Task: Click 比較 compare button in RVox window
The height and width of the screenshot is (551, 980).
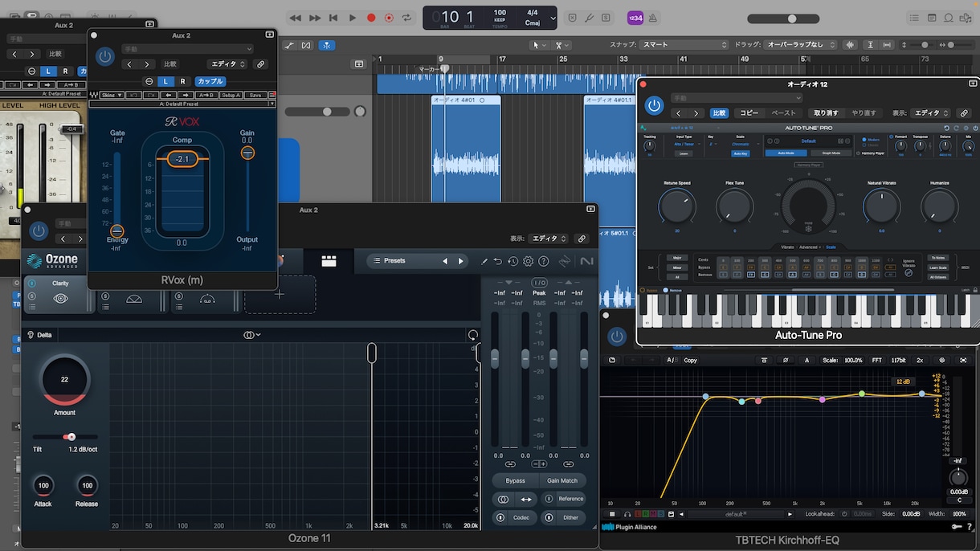Action: pos(170,64)
